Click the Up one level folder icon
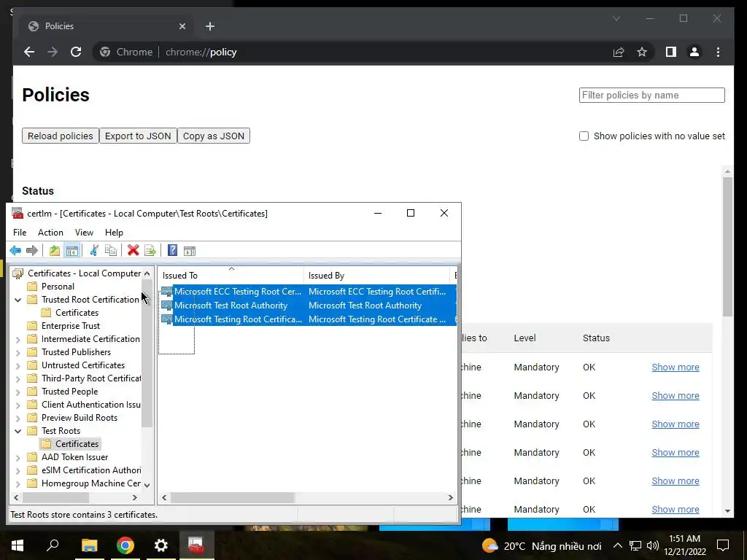747x560 pixels. [x=55, y=251]
